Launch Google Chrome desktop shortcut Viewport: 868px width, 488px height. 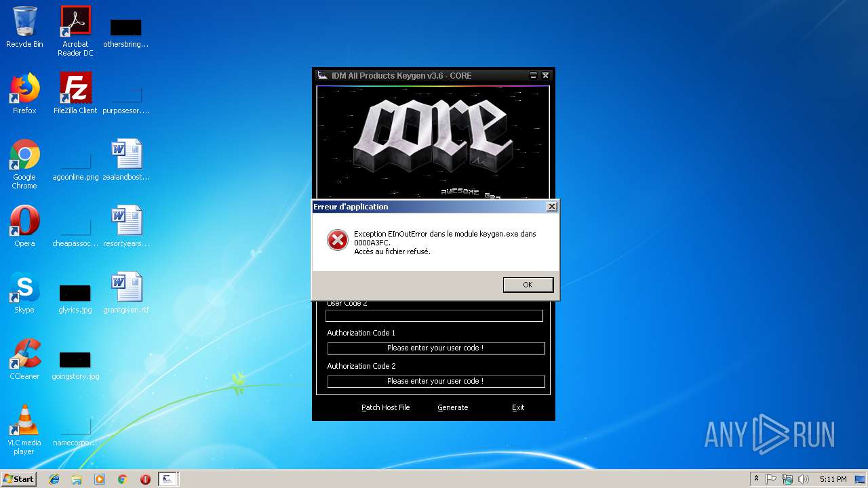pyautogui.click(x=24, y=165)
